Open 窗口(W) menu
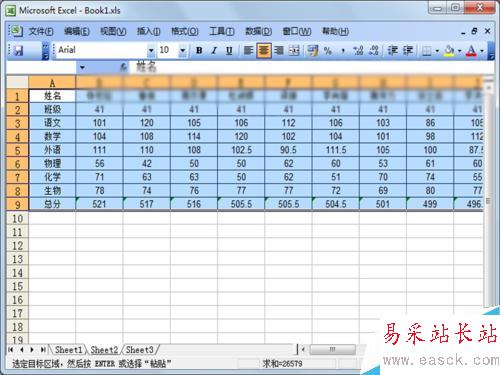Screen dimensions: 500x375 297,32
